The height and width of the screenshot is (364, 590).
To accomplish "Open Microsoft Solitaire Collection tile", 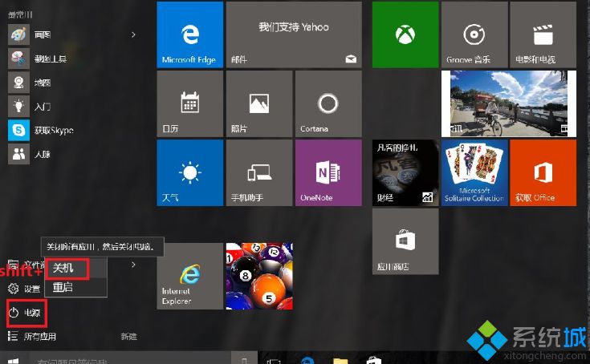I will [x=474, y=173].
